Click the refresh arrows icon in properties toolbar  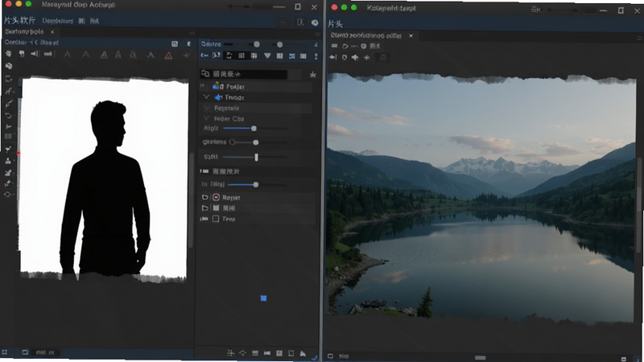229,56
